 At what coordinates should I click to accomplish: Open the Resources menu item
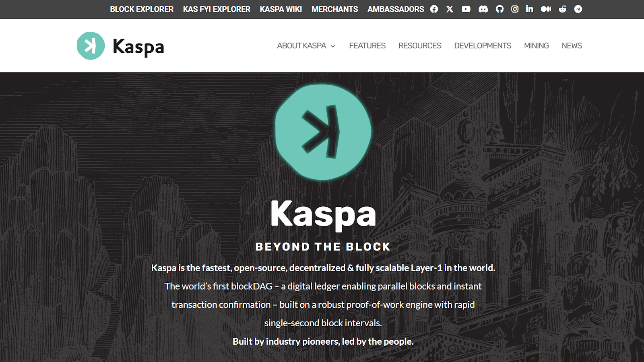point(420,46)
